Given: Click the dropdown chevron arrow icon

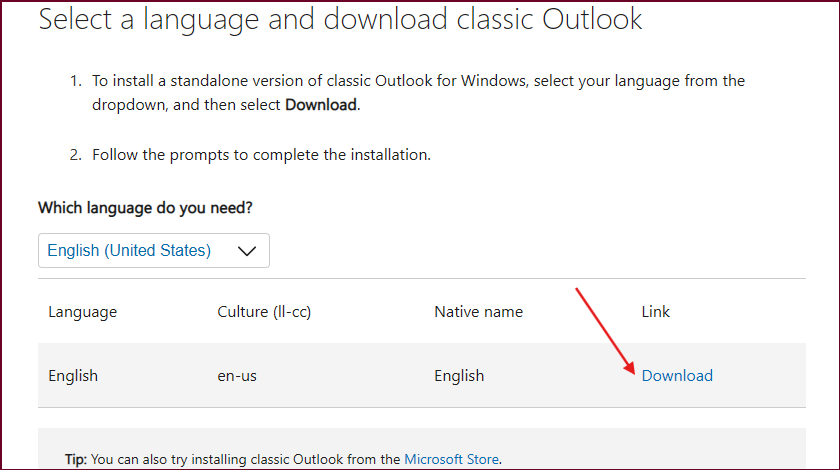Looking at the screenshot, I should tap(246, 251).
